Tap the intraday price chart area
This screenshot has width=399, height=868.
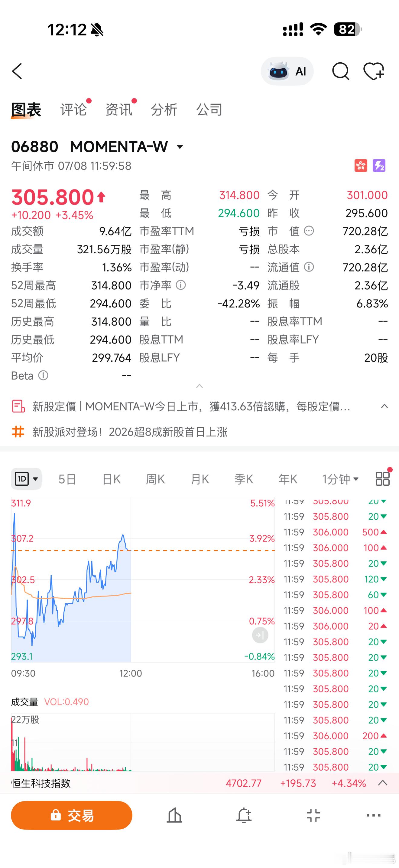pos(143,580)
